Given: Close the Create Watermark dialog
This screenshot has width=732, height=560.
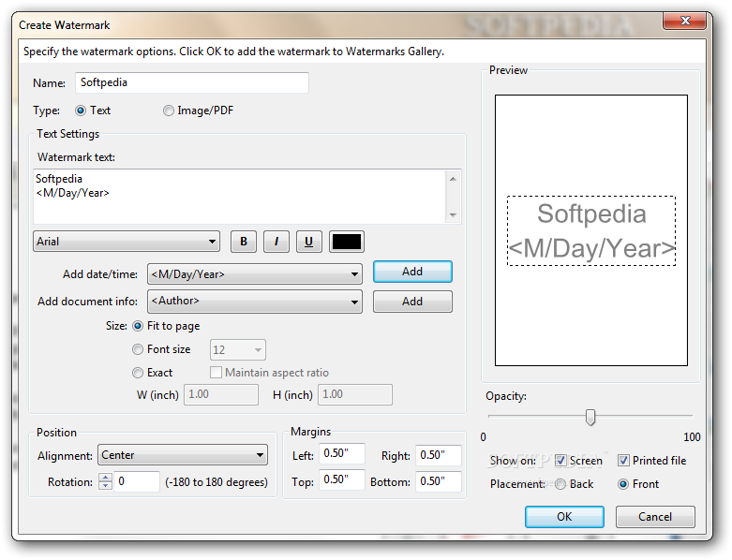Looking at the screenshot, I should (x=685, y=21).
